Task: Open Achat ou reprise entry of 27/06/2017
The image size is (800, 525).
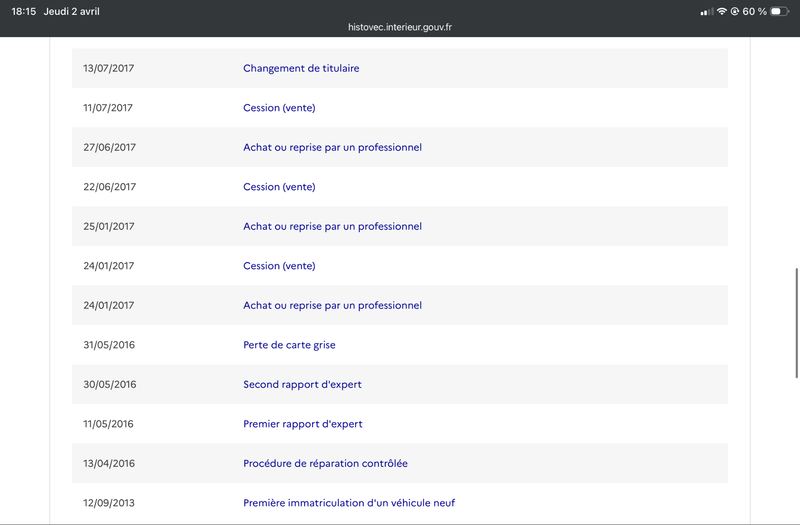Action: (333, 147)
